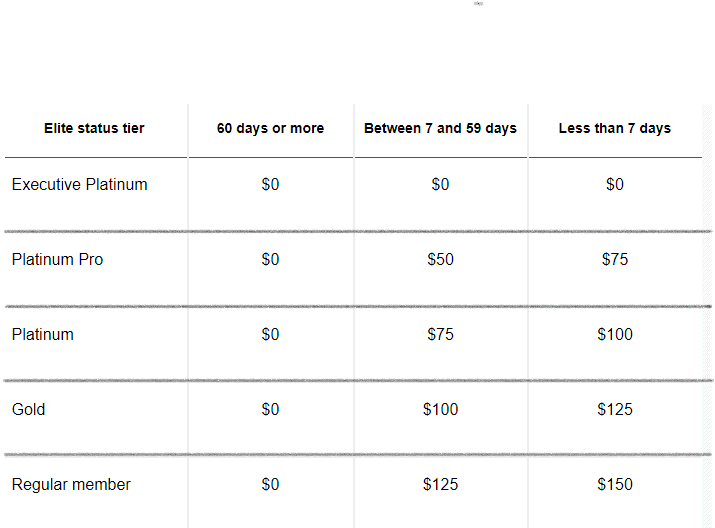Click Regular member $125 fee cell
The height and width of the screenshot is (528, 715).
440,484
